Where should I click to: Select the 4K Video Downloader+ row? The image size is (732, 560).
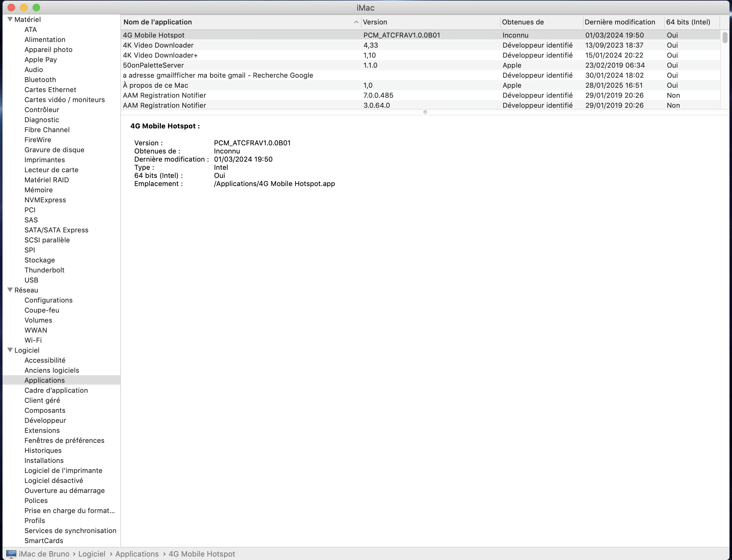(x=420, y=55)
